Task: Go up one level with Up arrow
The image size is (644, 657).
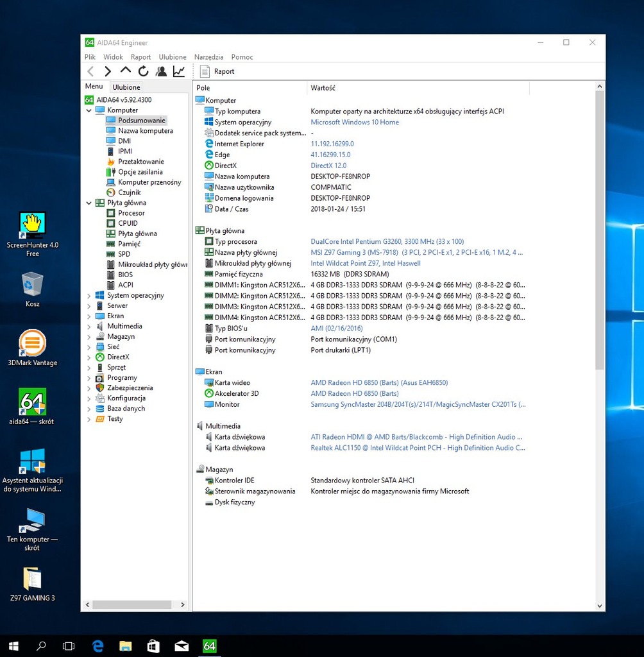Action: coord(125,71)
